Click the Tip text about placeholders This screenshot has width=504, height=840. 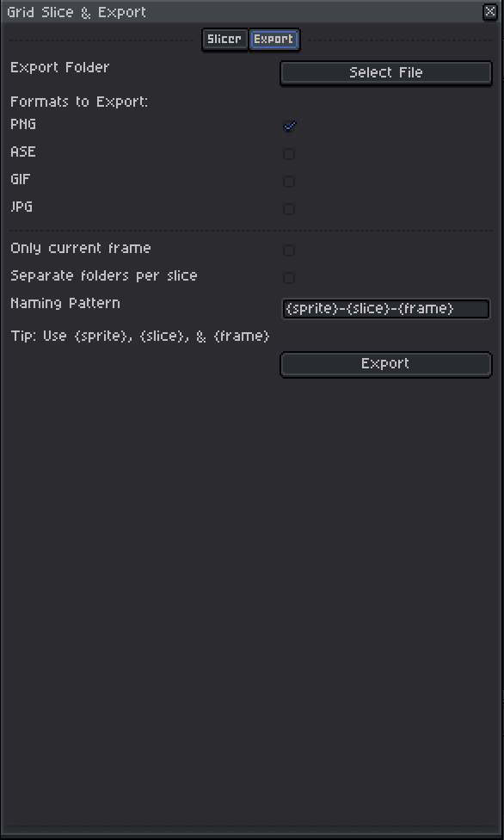point(140,337)
